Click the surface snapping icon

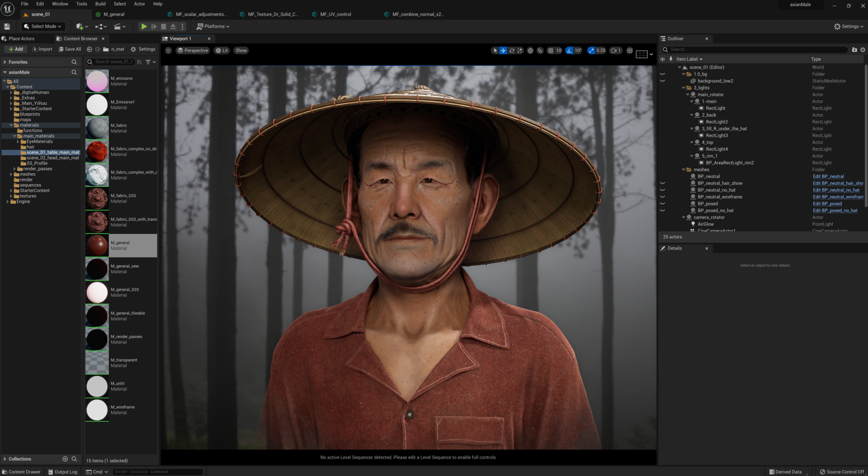[x=540, y=51]
